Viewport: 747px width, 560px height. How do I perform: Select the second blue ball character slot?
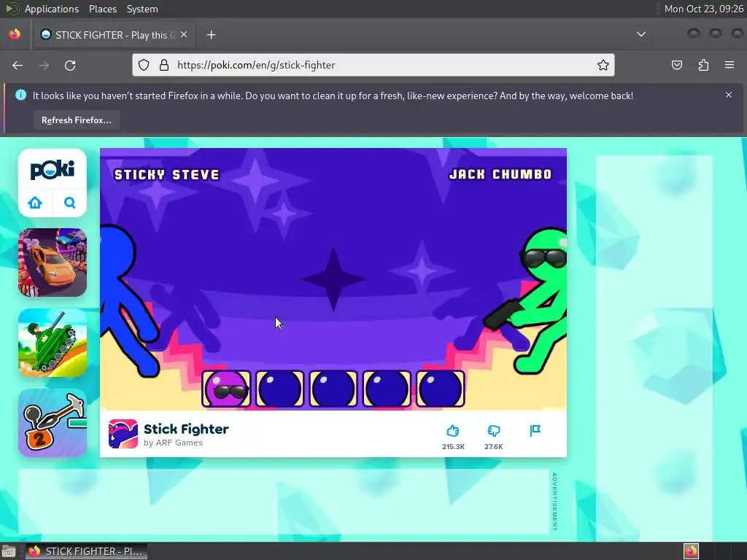click(279, 389)
